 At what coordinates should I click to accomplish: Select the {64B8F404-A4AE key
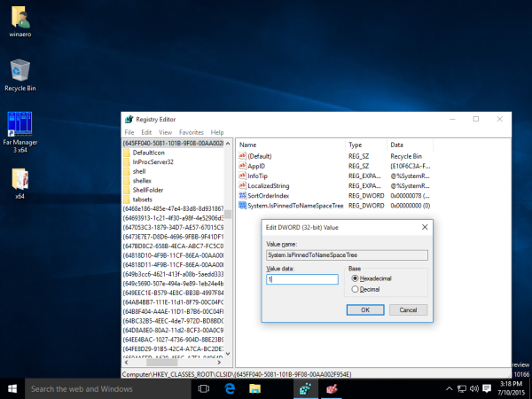[173, 311]
